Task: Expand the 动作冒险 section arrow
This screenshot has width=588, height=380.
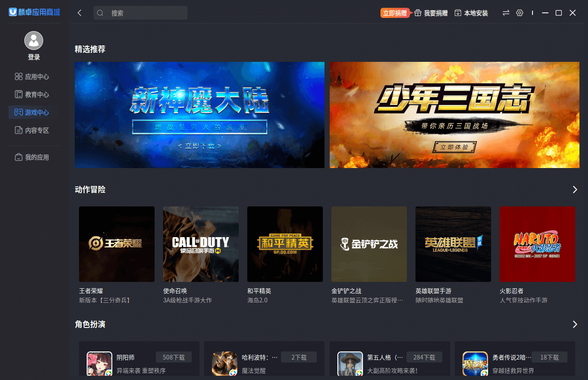Action: (x=575, y=189)
